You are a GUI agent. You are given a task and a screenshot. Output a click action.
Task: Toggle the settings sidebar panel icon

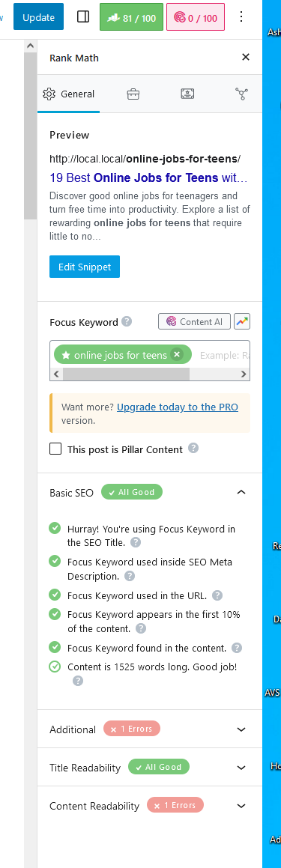pos(83,17)
